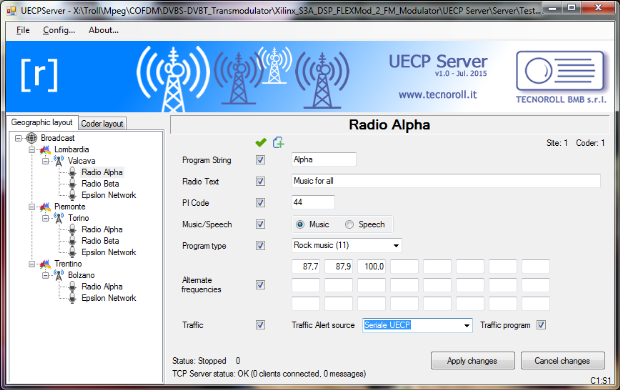Click the Lombardia tree label
This screenshot has width=620, height=390.
72,150
